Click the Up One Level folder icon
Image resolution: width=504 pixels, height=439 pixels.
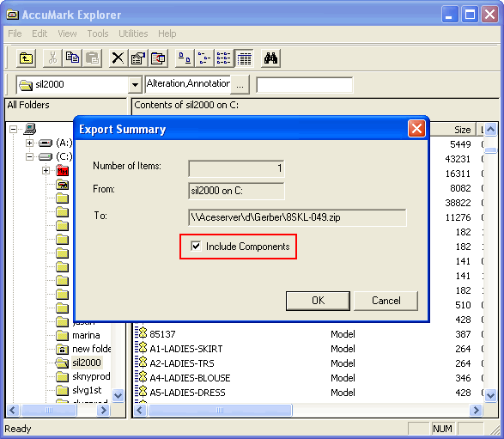click(x=26, y=58)
